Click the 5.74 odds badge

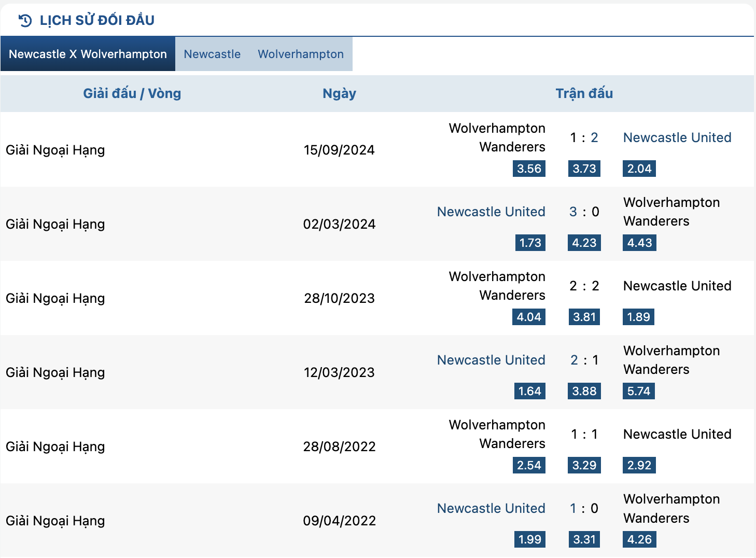[639, 391]
